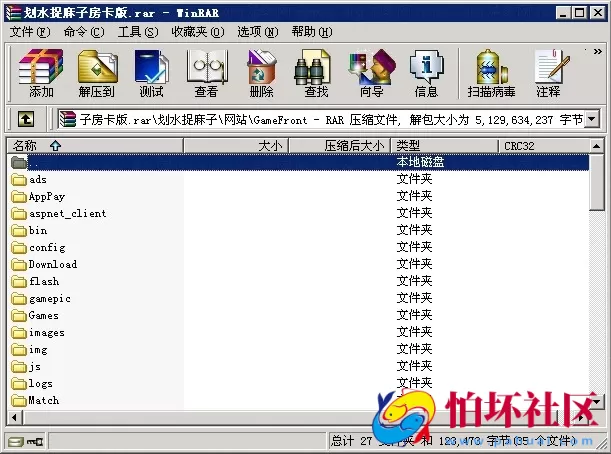Sort by 类型 column header
This screenshot has width=611, height=454.
[x=445, y=146]
